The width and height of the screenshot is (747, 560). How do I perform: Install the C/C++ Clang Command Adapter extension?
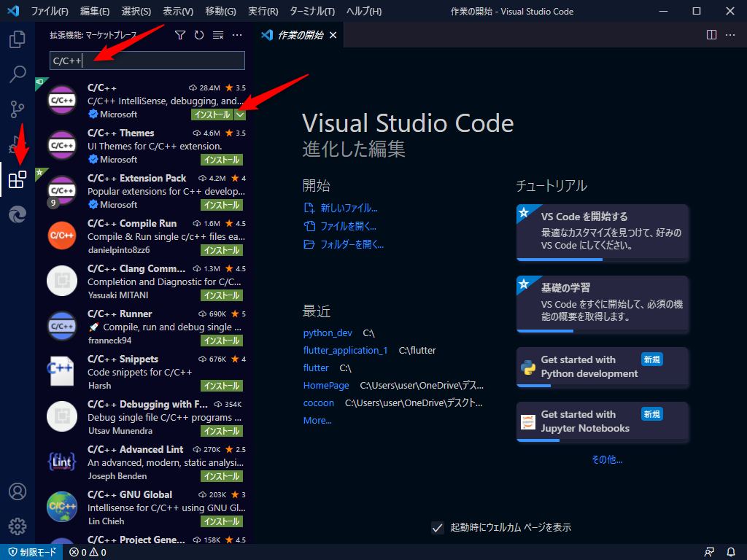(x=222, y=295)
